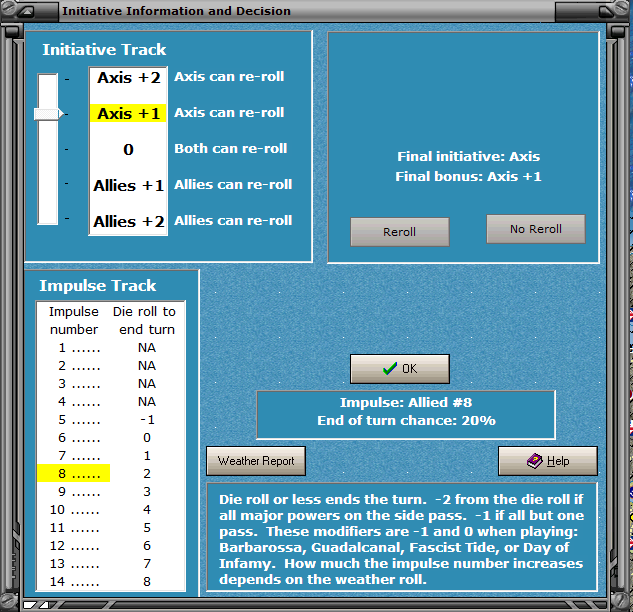Click the Impulse Track heading
This screenshot has height=612, width=633.
97,285
